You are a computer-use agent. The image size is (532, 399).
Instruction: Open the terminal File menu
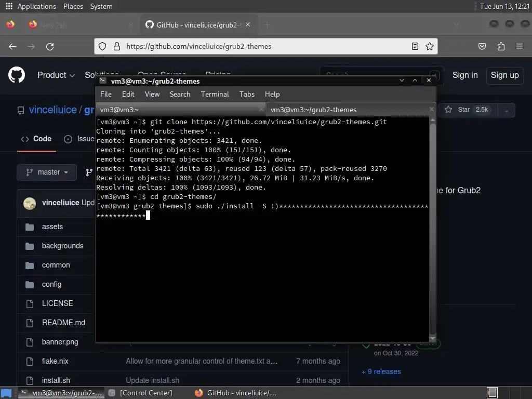click(106, 95)
